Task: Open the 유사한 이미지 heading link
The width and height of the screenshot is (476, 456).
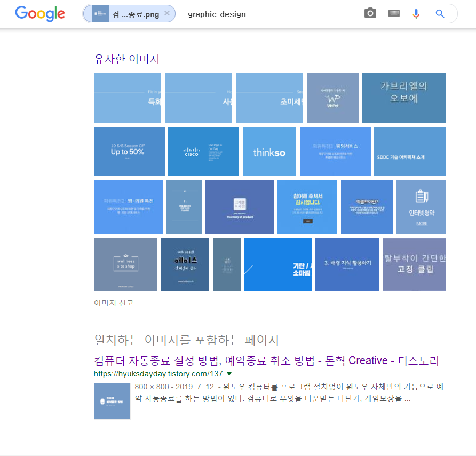Action: click(x=126, y=59)
